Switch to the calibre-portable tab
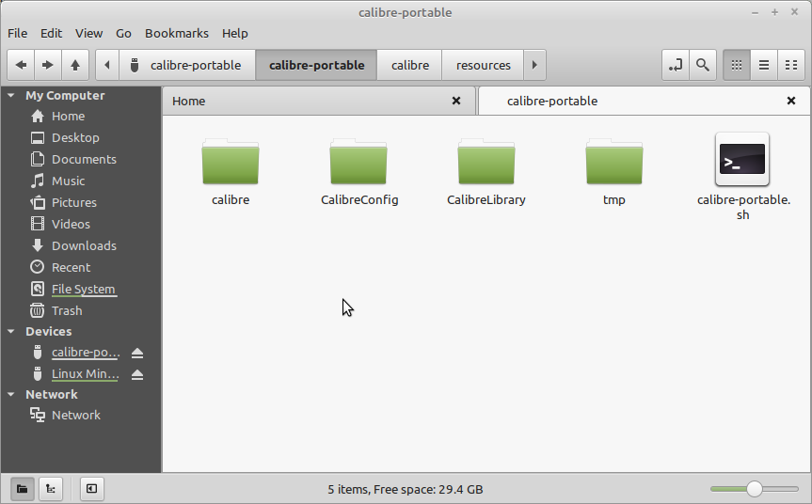This screenshot has width=812, height=504. [x=644, y=101]
